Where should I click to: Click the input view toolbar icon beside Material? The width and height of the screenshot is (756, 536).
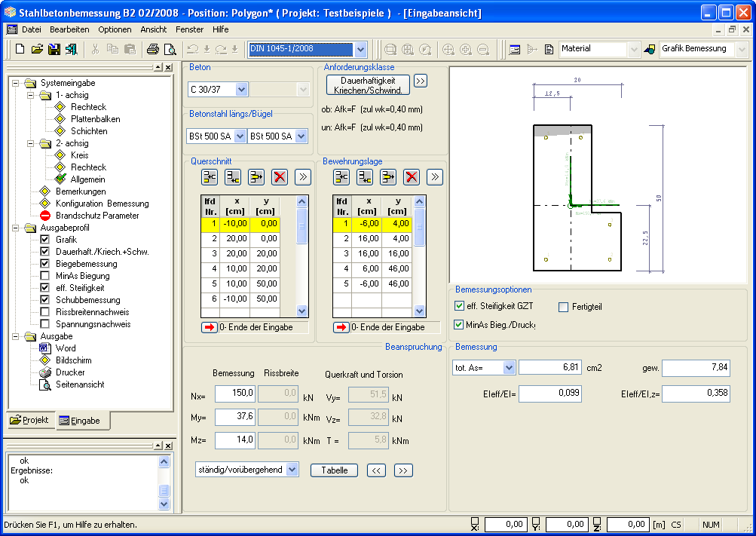click(x=515, y=49)
